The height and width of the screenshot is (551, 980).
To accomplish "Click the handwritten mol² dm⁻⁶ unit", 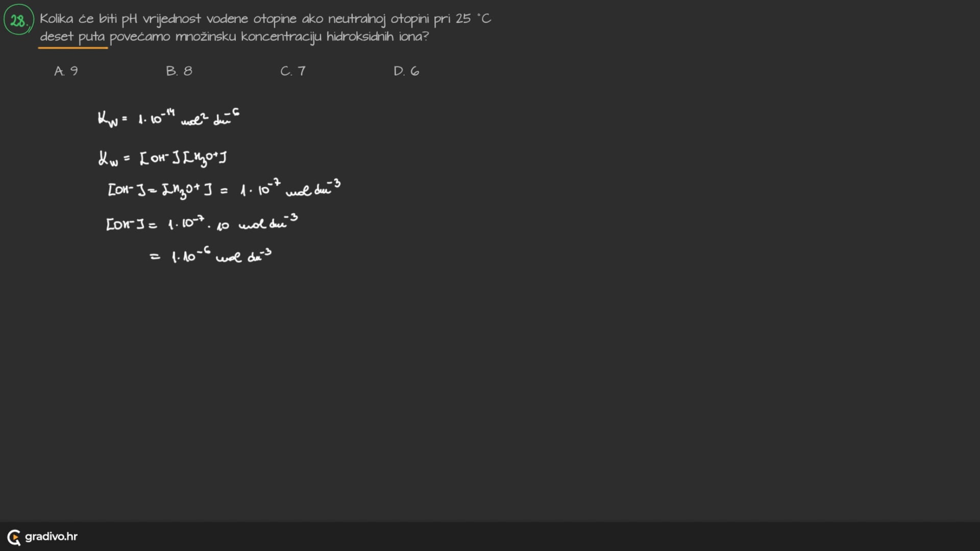I will click(210, 119).
